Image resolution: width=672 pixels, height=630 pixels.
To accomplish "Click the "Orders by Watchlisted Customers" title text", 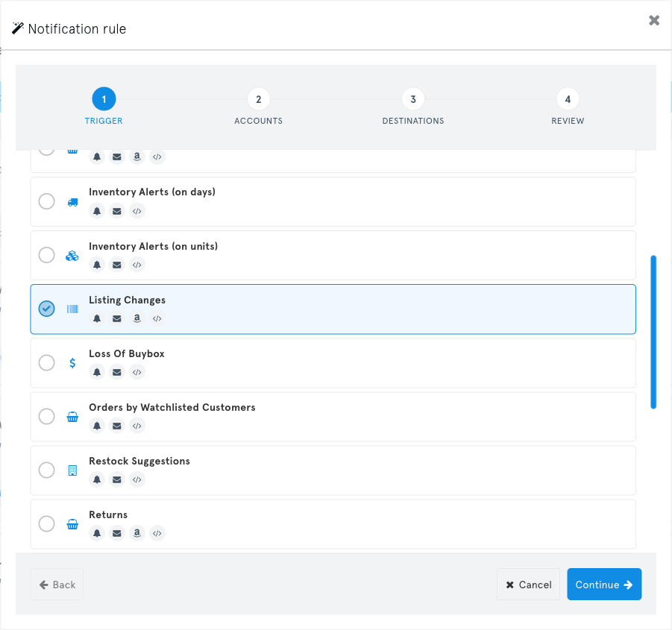I will coord(172,407).
